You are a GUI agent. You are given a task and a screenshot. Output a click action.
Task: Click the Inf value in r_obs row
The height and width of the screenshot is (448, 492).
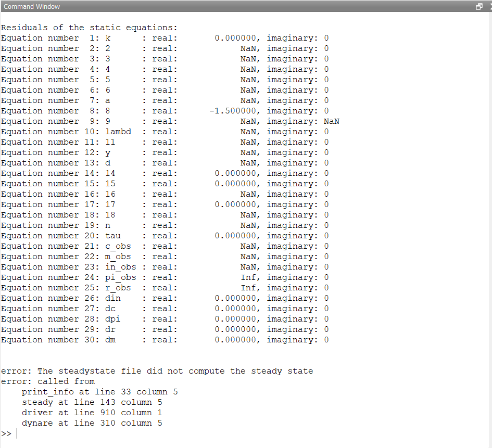[x=249, y=288]
